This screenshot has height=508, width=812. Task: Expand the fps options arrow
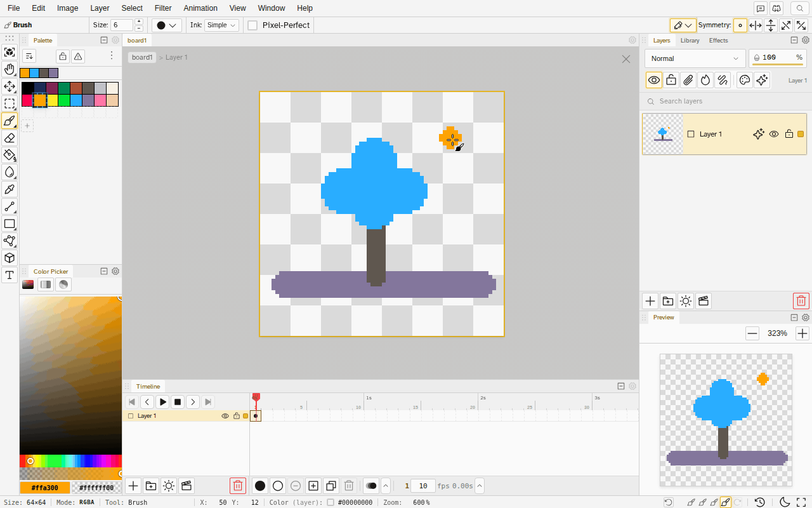[x=480, y=486]
